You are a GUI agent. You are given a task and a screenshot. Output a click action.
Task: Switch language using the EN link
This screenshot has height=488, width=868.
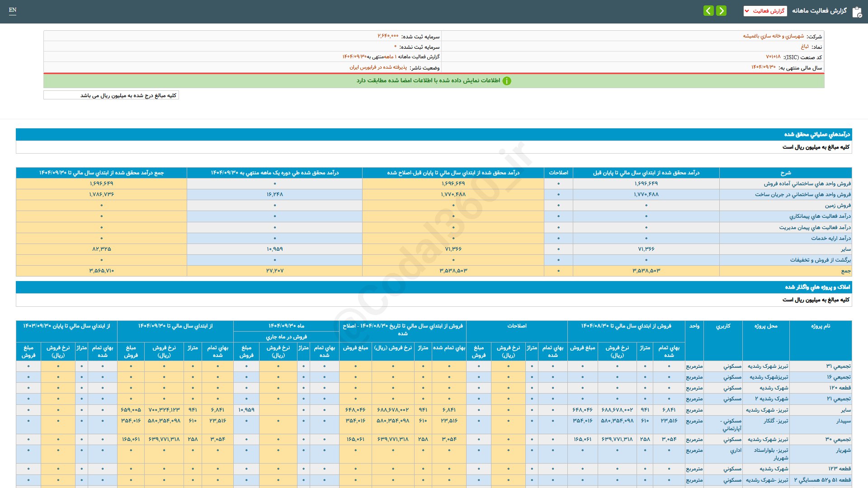(13, 10)
